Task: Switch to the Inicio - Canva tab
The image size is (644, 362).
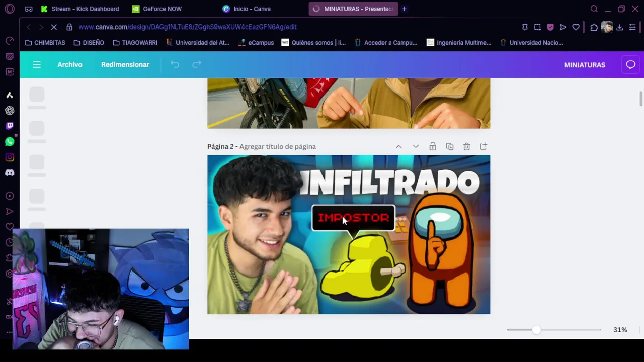Action: 247,9
